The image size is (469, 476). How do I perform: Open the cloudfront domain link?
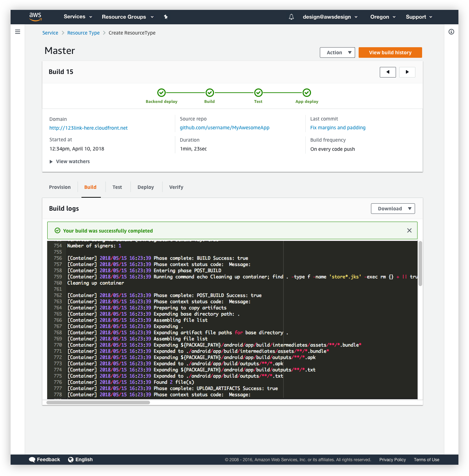[x=89, y=128]
